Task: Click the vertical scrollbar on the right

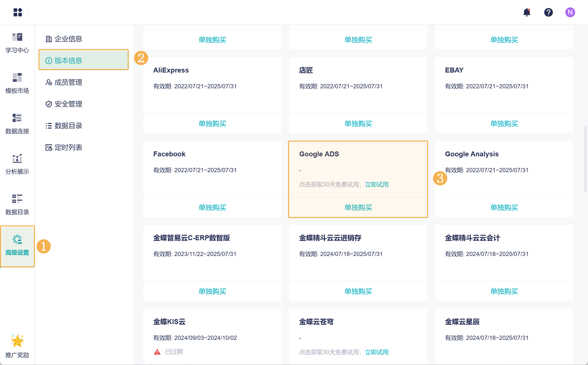Action: [x=585, y=159]
